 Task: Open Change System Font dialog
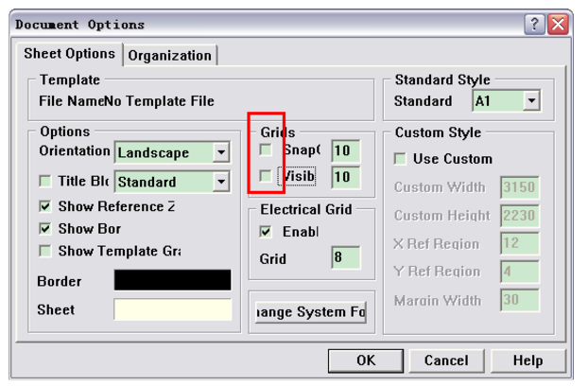310,312
